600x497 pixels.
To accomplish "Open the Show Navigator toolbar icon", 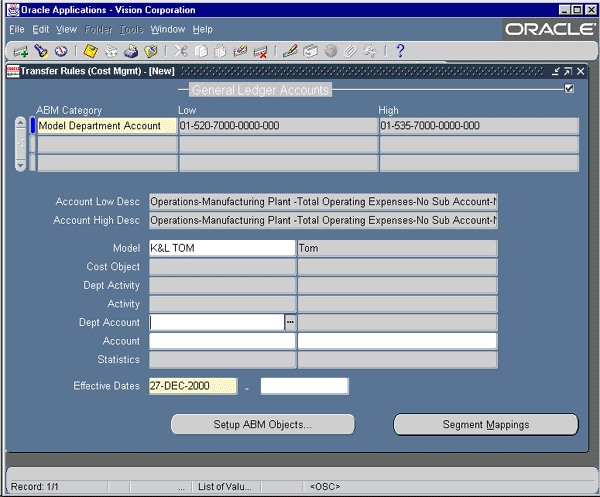I will point(62,51).
